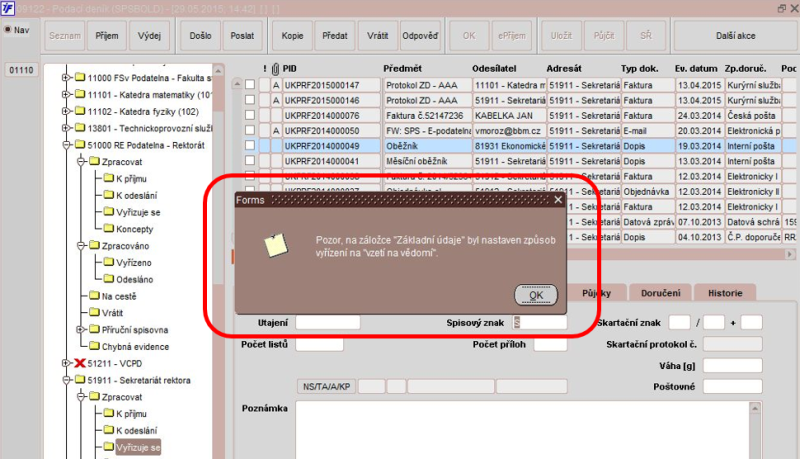Click folder icon of Odesláno
This screenshot has width=800, height=459.
click(109, 278)
